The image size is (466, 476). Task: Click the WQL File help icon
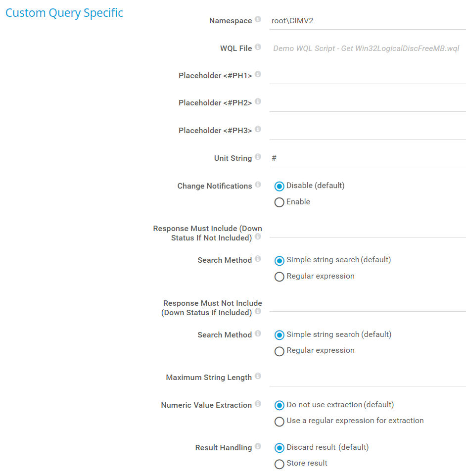pyautogui.click(x=258, y=48)
